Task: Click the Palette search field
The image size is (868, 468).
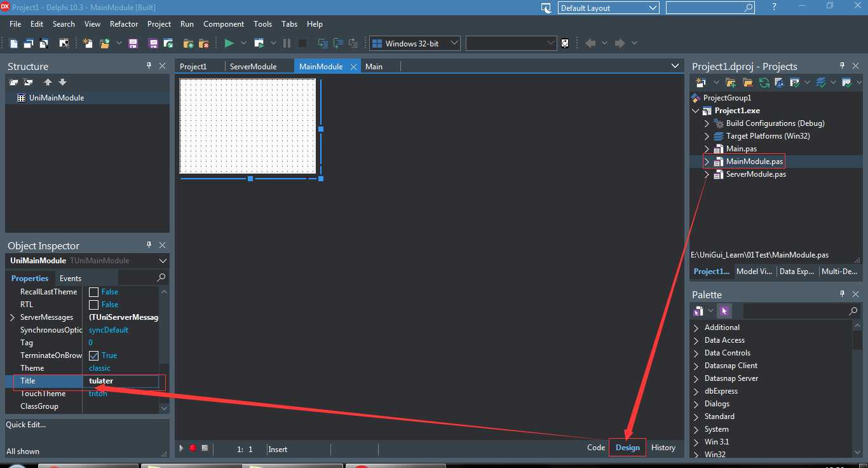Action: pos(801,311)
